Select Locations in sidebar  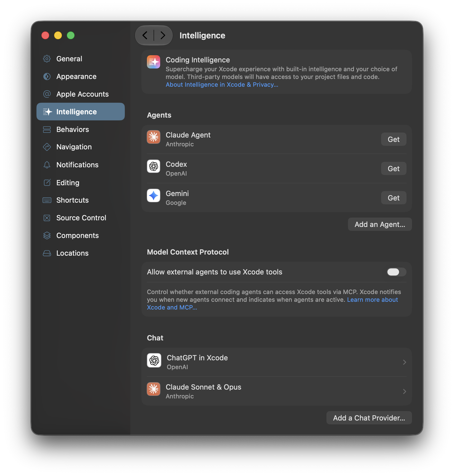[81, 253]
